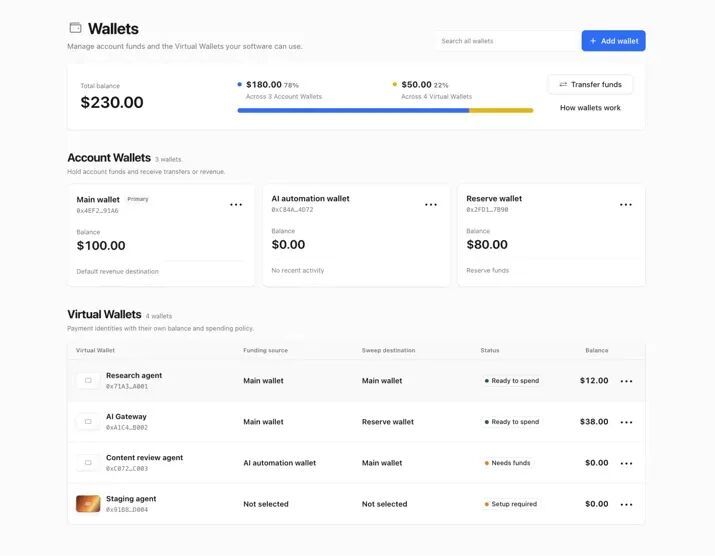Open row actions for Staging agent
The width and height of the screenshot is (715, 556).
(626, 504)
